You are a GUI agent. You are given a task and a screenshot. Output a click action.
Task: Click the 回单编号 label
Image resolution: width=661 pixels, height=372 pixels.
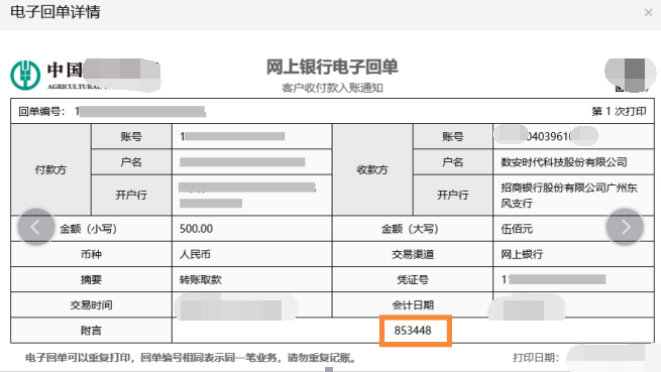click(41, 111)
